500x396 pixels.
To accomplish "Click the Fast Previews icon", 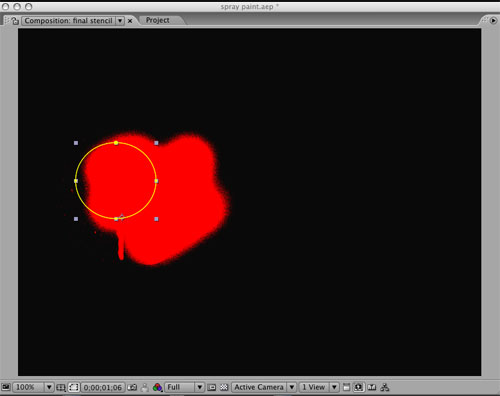I will point(359,387).
